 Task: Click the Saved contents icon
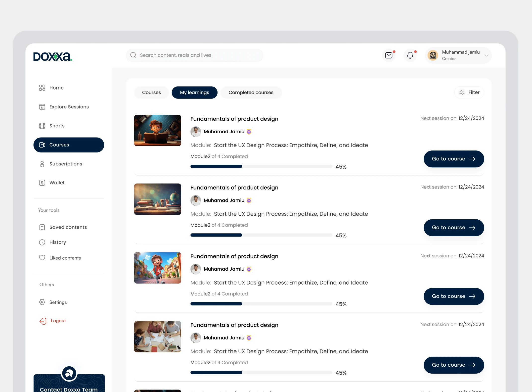[x=42, y=227]
